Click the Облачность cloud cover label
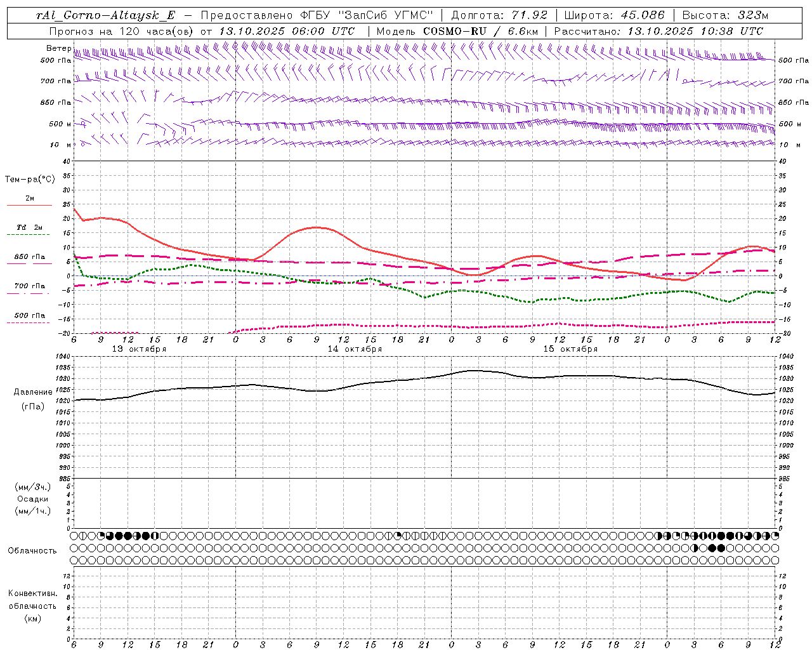The image size is (812, 650). click(32, 551)
